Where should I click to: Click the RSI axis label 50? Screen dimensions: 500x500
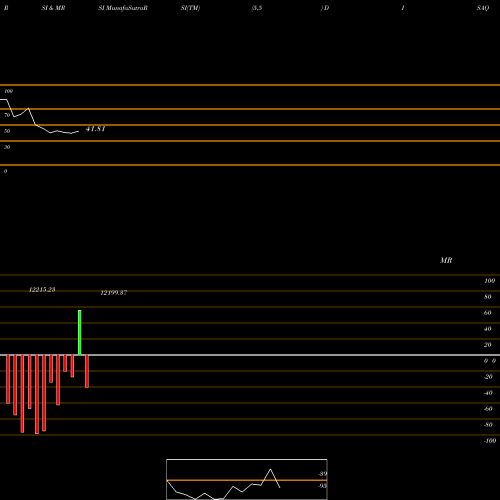point(7,131)
